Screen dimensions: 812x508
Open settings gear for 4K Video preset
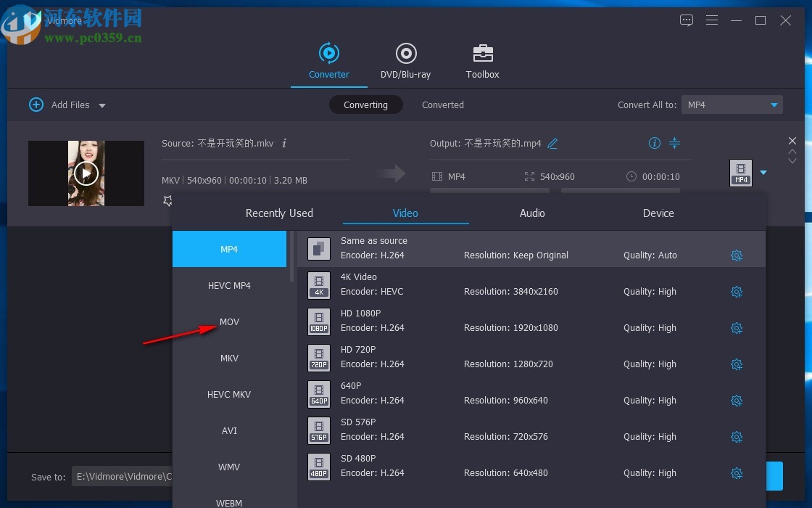click(737, 292)
